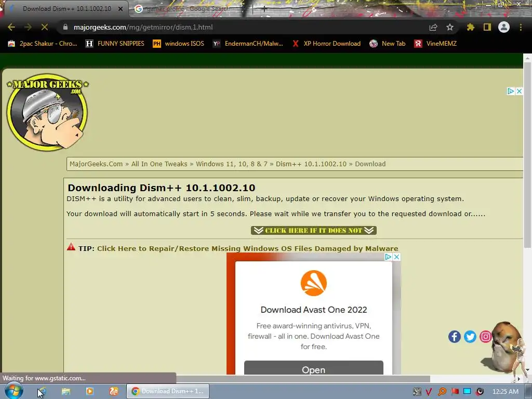The width and height of the screenshot is (532, 399).
Task: Stop loading the page
Action: click(45, 27)
